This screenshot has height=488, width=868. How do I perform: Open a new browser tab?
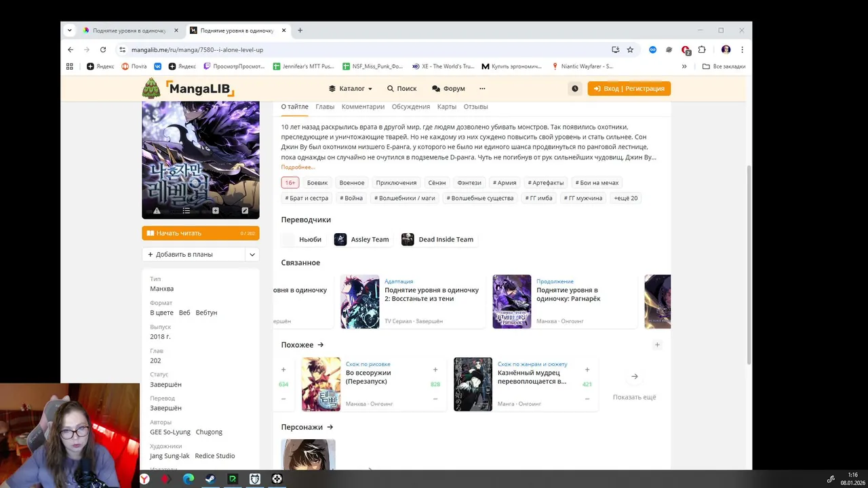[300, 30]
